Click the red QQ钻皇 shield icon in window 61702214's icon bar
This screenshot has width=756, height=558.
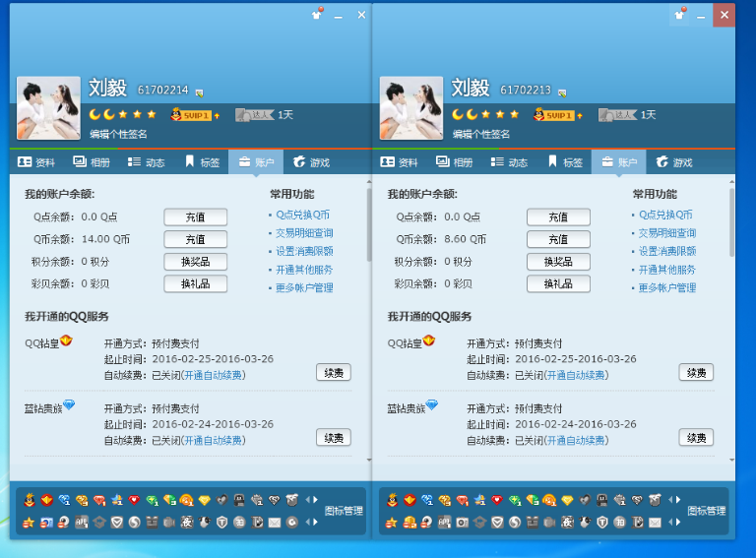click(x=47, y=500)
